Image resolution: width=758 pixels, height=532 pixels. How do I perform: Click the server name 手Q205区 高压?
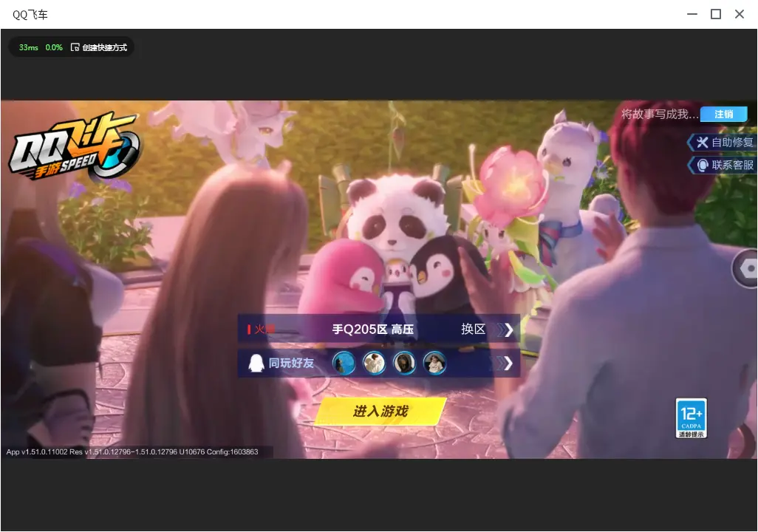click(x=372, y=330)
